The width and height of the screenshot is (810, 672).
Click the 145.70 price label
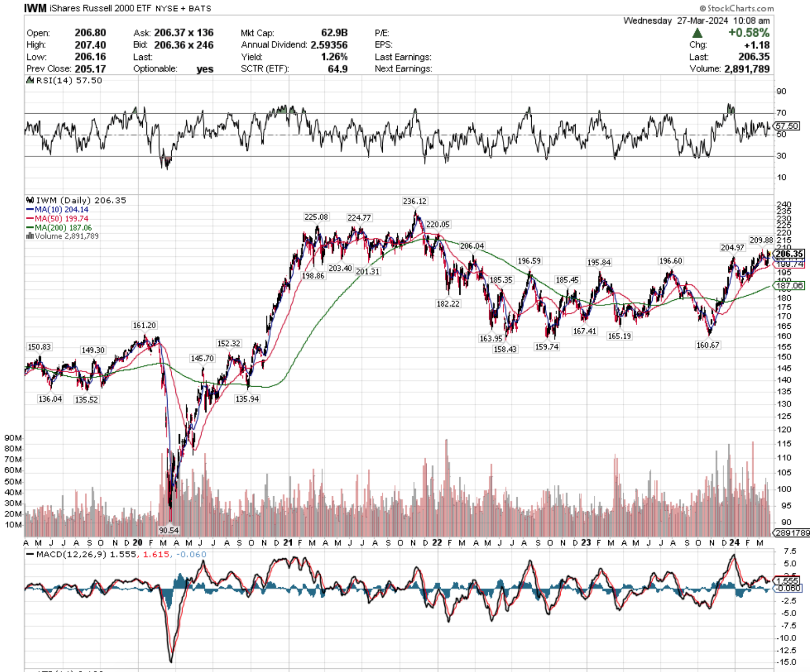[202, 358]
